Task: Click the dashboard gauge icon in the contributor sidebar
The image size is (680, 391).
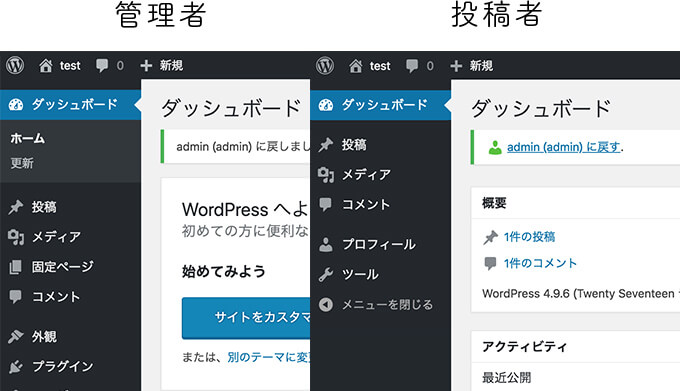Action: point(326,105)
